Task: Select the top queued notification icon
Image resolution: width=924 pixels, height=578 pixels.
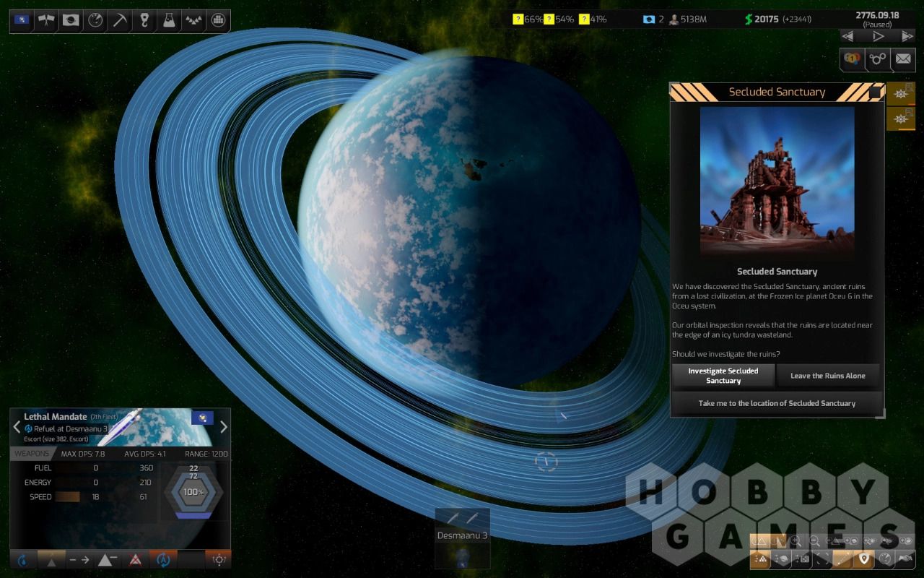Action: tap(901, 94)
